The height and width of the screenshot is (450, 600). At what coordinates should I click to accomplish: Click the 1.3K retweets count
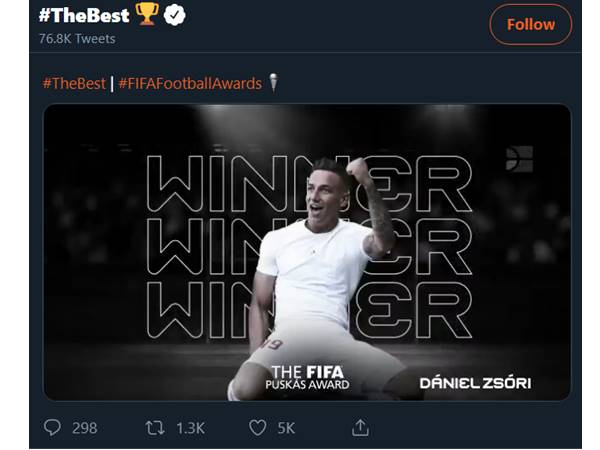[190, 428]
